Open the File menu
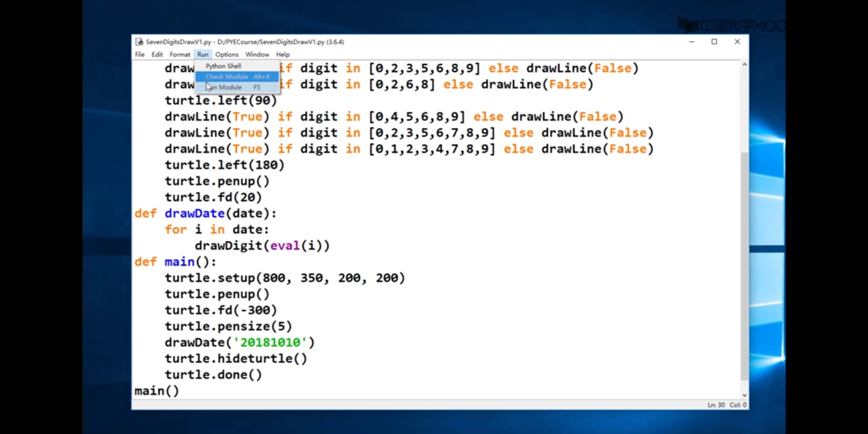The width and height of the screenshot is (868, 434). coord(139,54)
